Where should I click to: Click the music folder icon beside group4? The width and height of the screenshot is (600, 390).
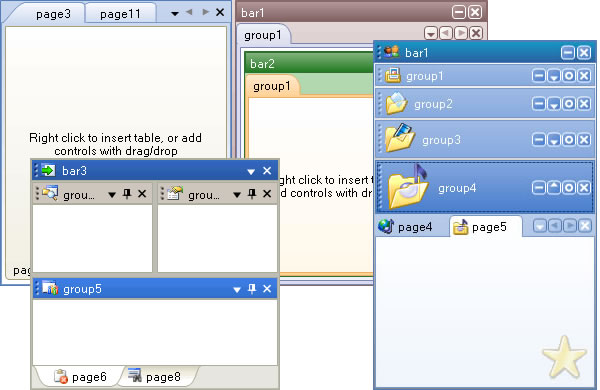tap(408, 186)
